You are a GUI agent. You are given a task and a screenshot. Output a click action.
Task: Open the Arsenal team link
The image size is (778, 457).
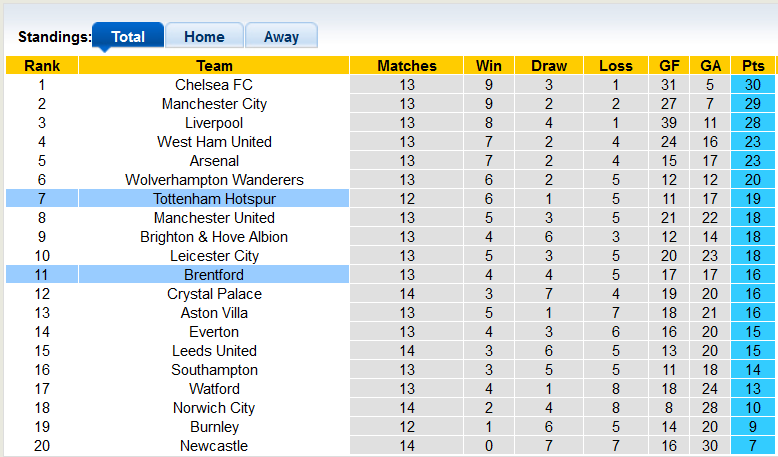214,161
